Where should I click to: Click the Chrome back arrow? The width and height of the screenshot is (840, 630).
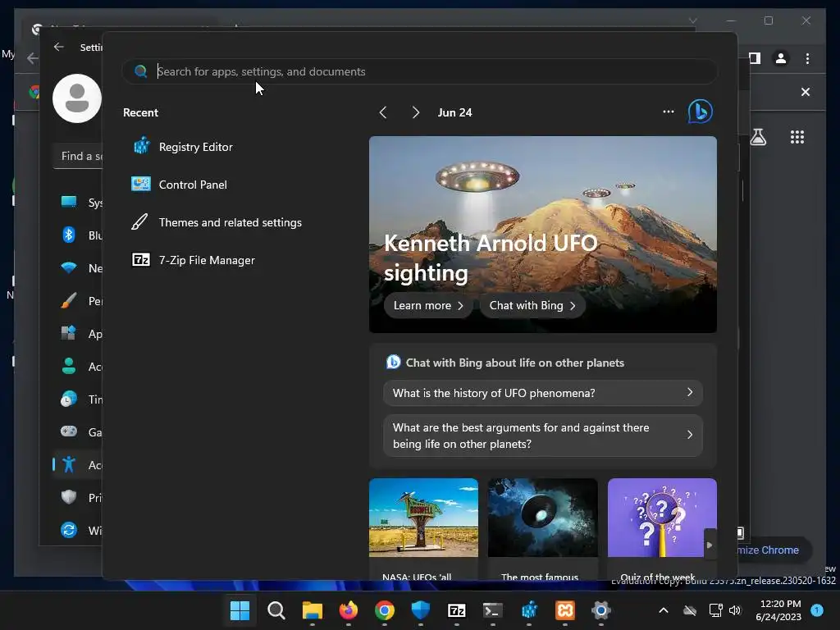[32, 58]
